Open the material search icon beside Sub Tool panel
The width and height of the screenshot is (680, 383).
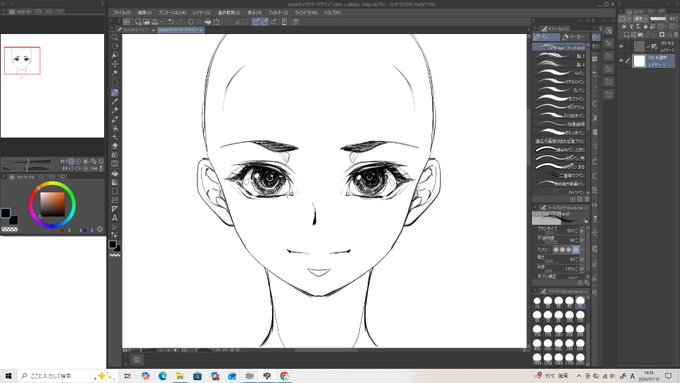point(609,30)
